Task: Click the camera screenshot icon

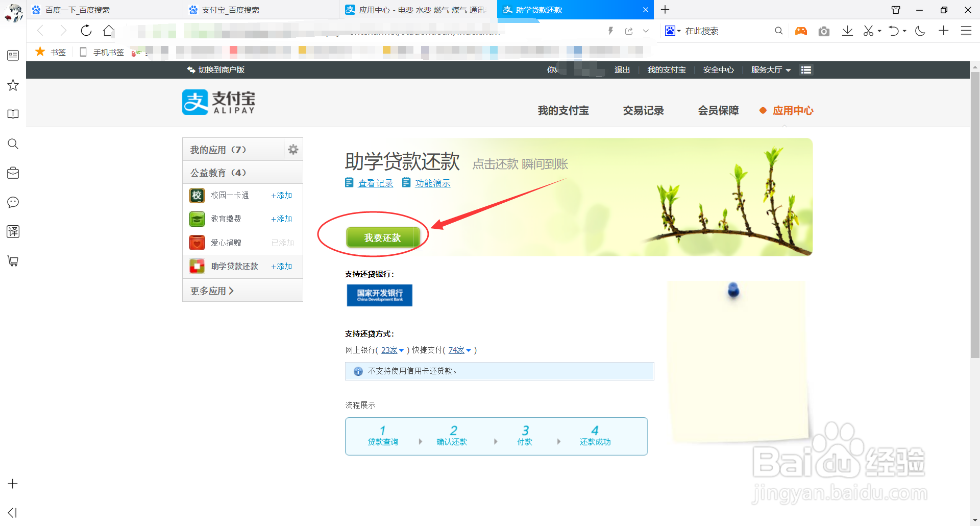Action: point(824,31)
